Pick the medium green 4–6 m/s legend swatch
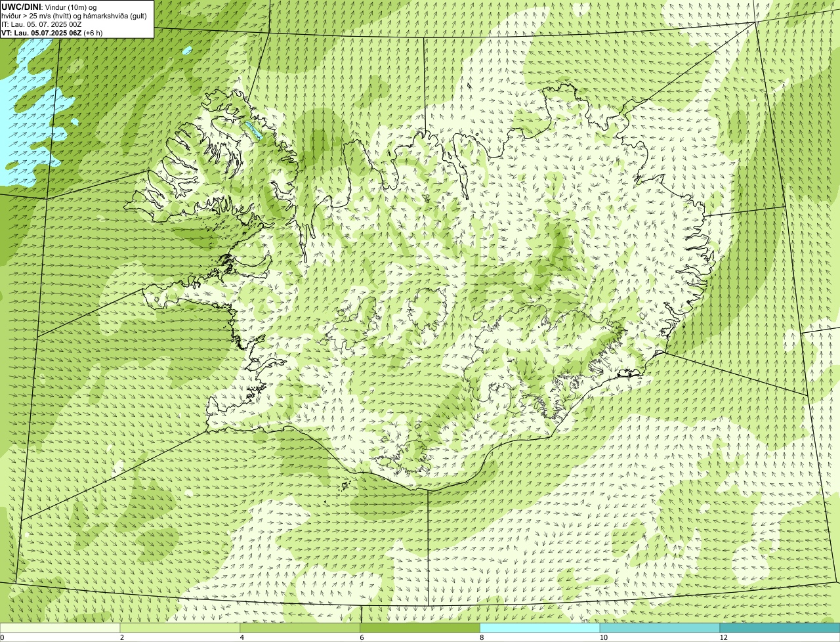The height and width of the screenshot is (642, 840). [301, 628]
